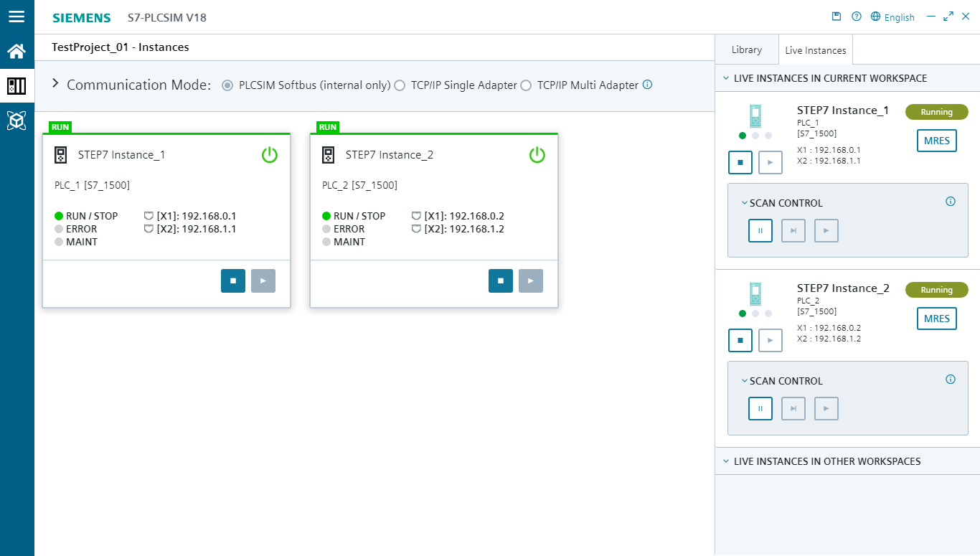The image size is (980, 556).
Task: Step one scan for STEP7 Instance_1
Action: point(793,230)
